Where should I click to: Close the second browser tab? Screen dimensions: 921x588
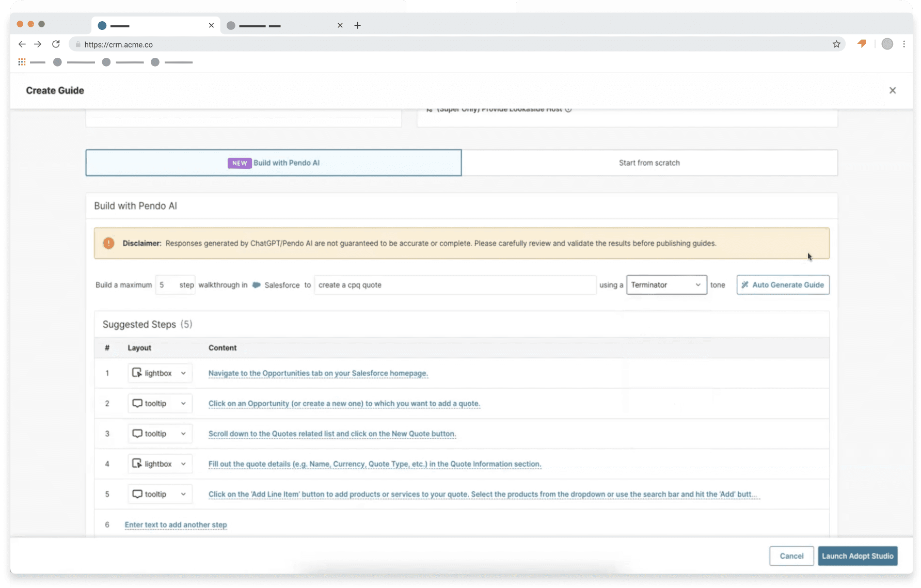point(340,25)
